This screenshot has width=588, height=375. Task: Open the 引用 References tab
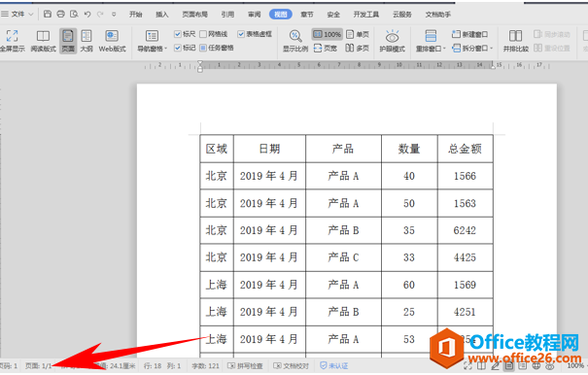(227, 15)
